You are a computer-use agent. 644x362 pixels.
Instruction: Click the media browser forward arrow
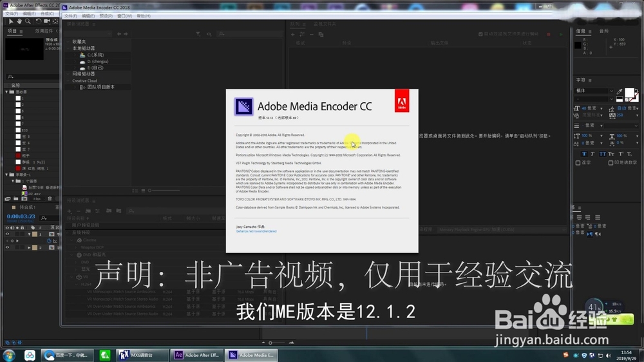[x=126, y=34]
